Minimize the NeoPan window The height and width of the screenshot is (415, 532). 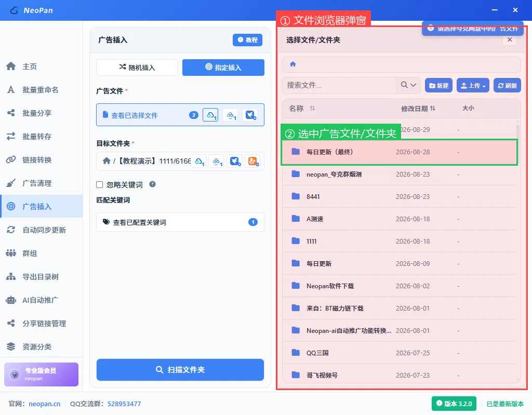tap(495, 10)
